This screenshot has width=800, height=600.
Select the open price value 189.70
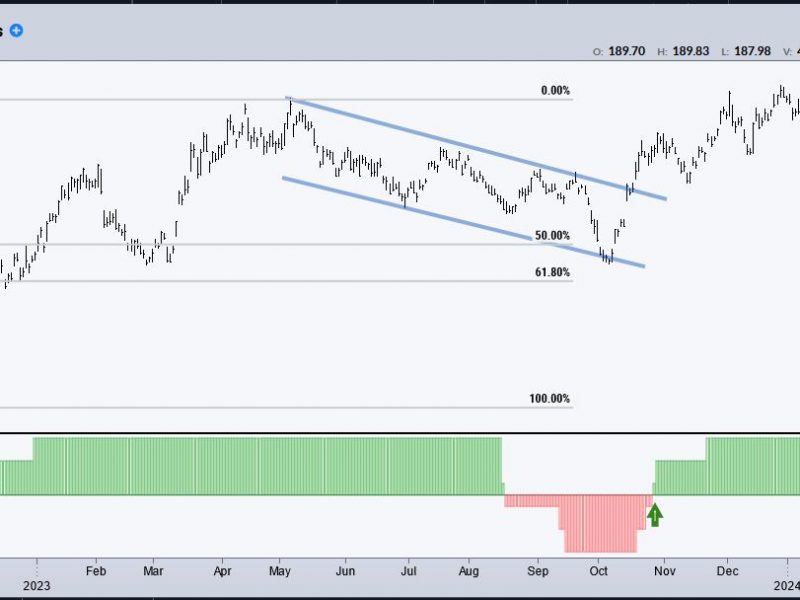(x=627, y=51)
